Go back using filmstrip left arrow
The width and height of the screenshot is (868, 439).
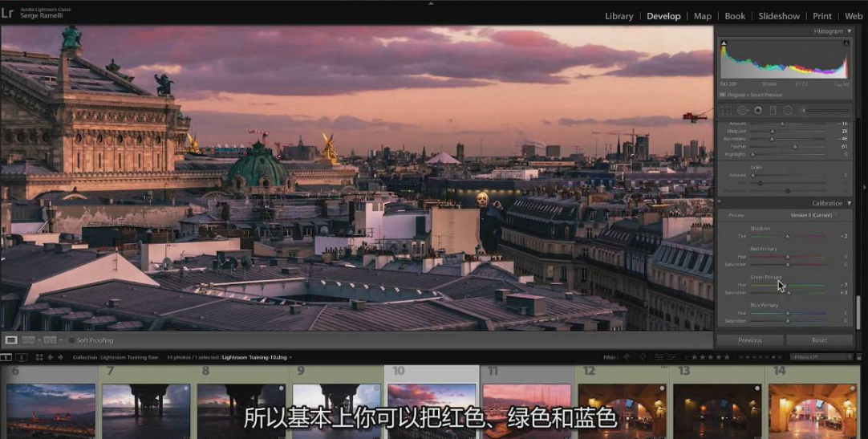point(50,357)
